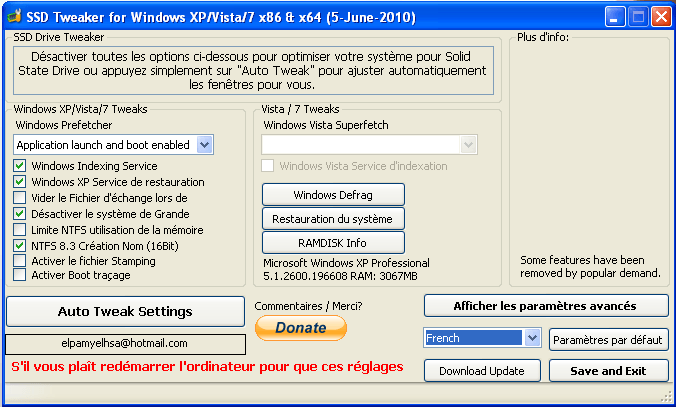Open Restauration du système

pos(333,219)
